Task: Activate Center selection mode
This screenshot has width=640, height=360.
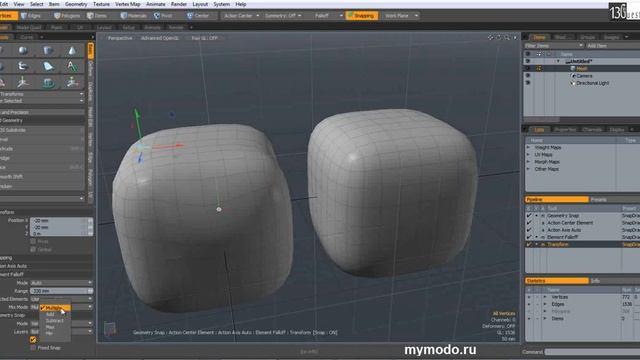Action: [x=198, y=16]
